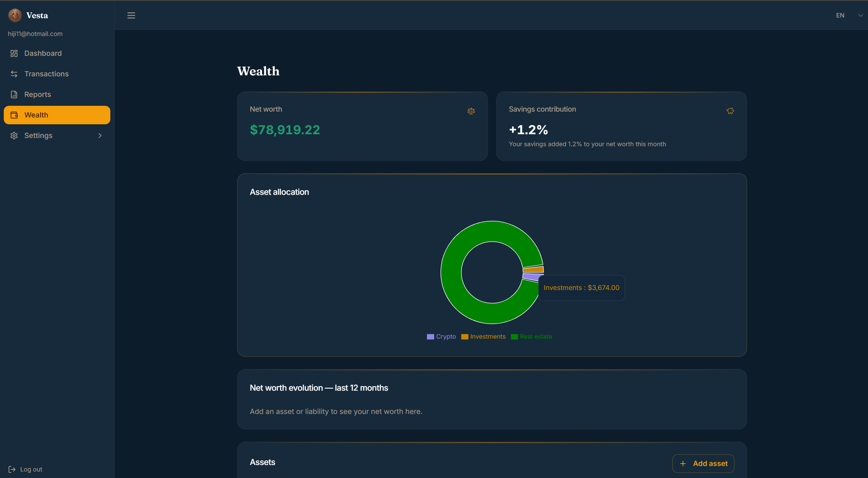Select the Wealth menu item
Screen dimensions: 868x478
[57, 115]
